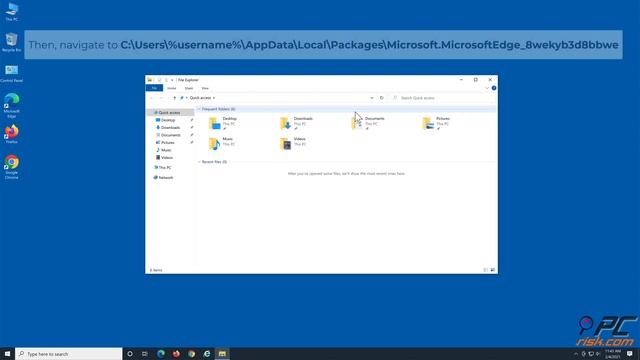The height and width of the screenshot is (360, 640).
Task: Click the Search Quick access field
Action: click(x=442, y=98)
